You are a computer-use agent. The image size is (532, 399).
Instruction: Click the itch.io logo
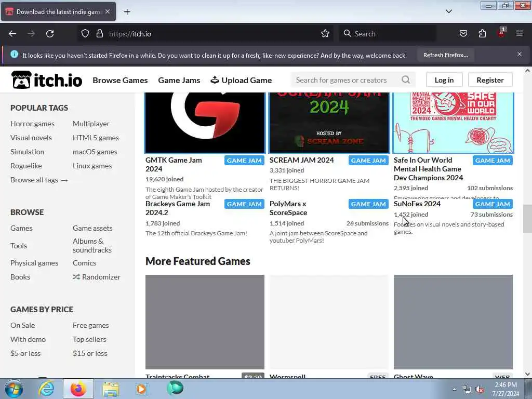tap(47, 80)
